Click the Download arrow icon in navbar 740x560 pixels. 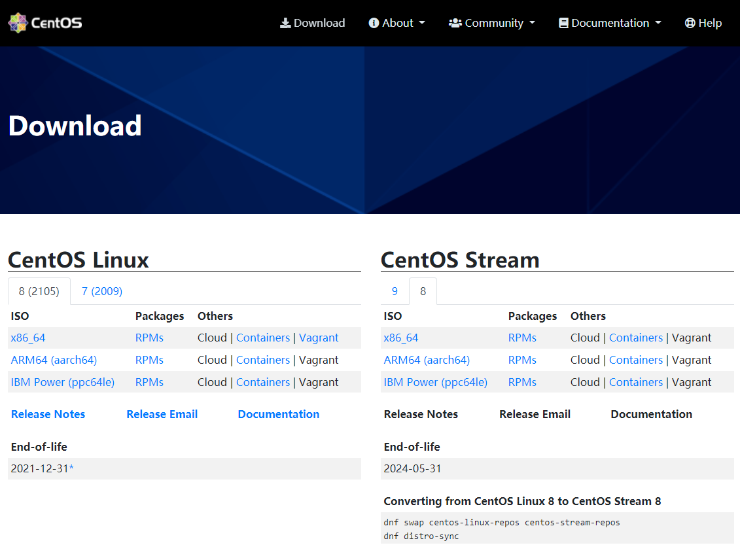285,23
